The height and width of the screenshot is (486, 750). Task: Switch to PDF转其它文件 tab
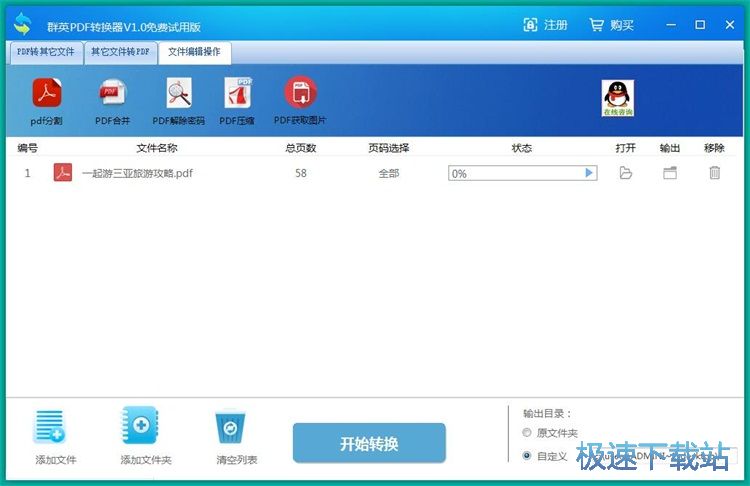[46, 52]
